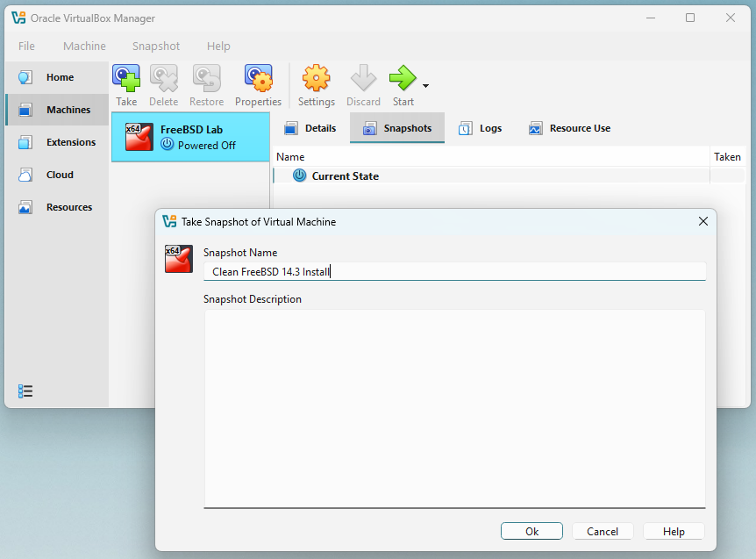
Task: Click the Current State power icon
Action: point(299,176)
